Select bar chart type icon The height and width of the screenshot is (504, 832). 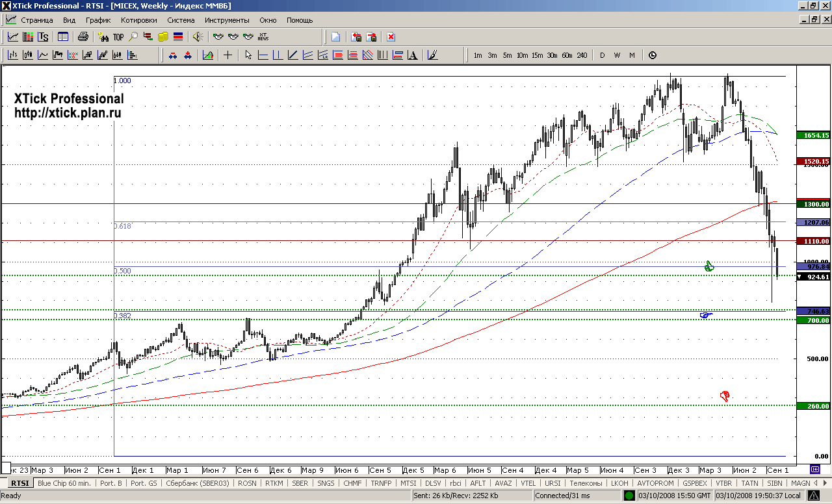pos(12,55)
